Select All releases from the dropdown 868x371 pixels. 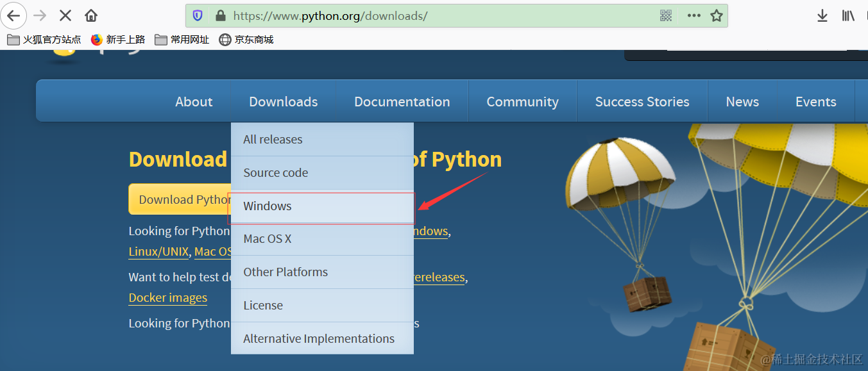322,139
